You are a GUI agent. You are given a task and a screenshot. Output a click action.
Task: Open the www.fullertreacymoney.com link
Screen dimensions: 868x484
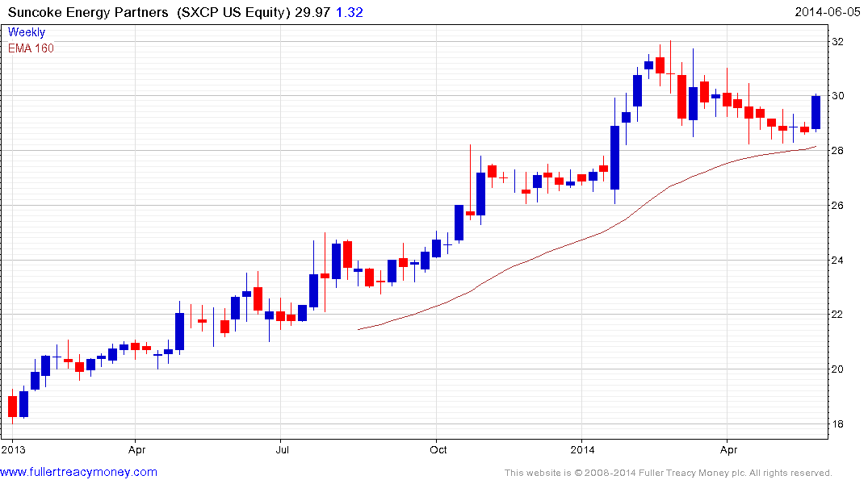(x=78, y=472)
